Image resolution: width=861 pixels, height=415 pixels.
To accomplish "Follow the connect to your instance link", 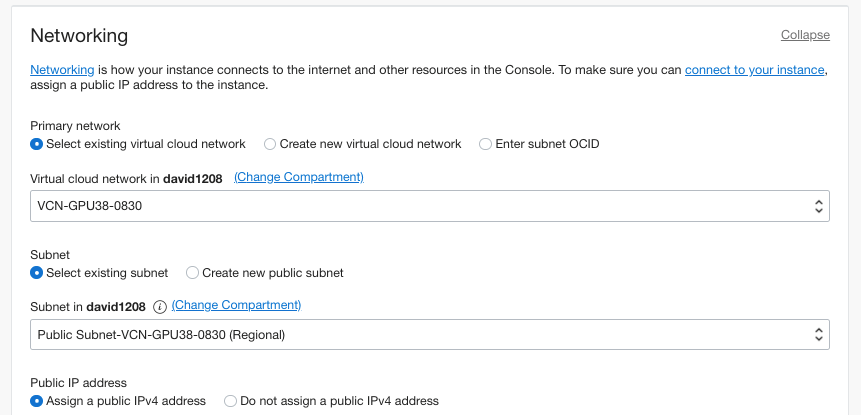I will (x=754, y=70).
